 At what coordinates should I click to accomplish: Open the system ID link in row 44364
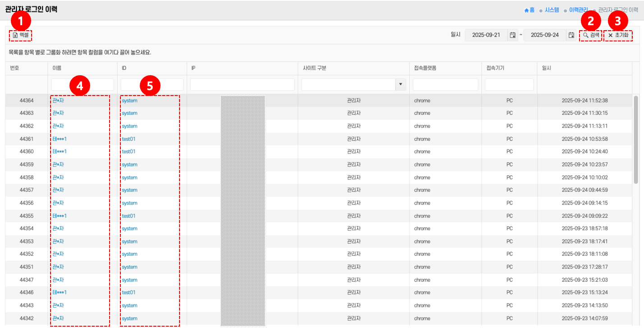click(129, 100)
